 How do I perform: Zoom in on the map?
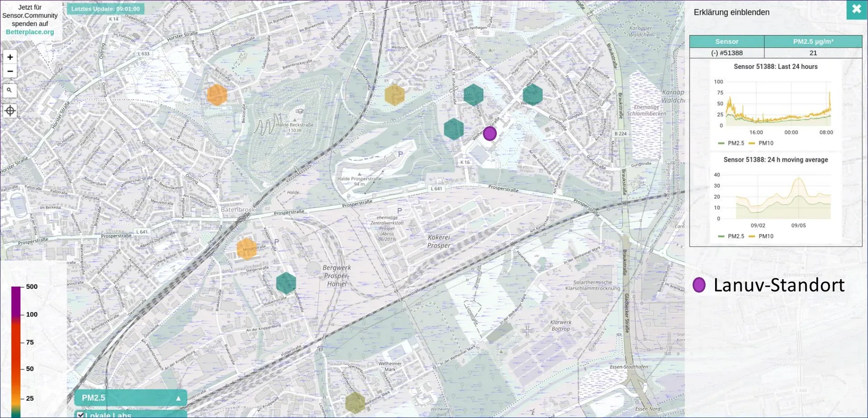10,57
